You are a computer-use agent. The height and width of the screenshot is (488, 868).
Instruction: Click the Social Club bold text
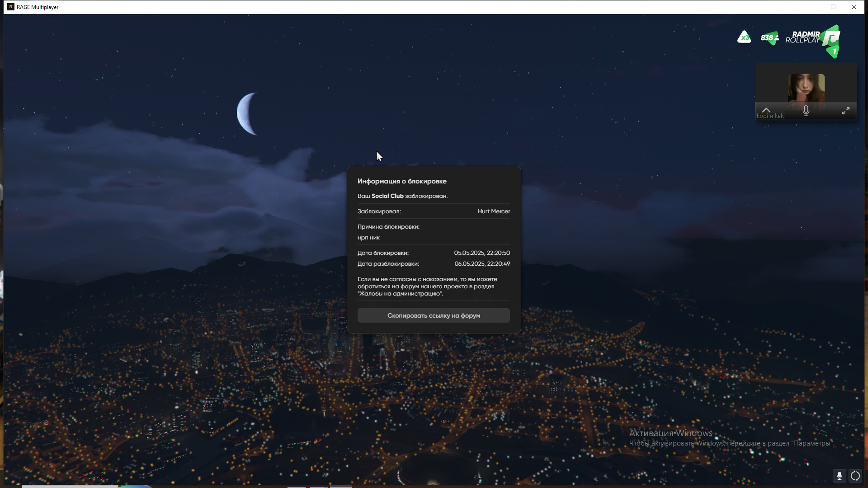point(387,196)
